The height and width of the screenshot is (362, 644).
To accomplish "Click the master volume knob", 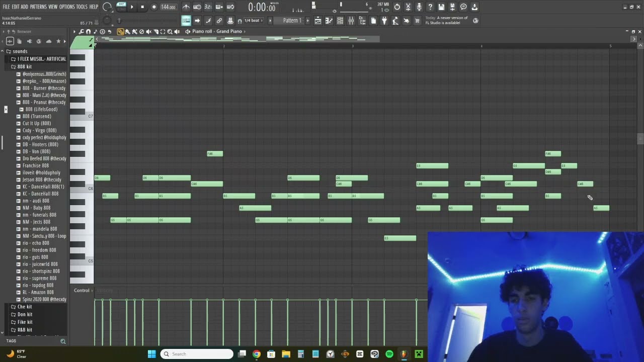I will [107, 7].
